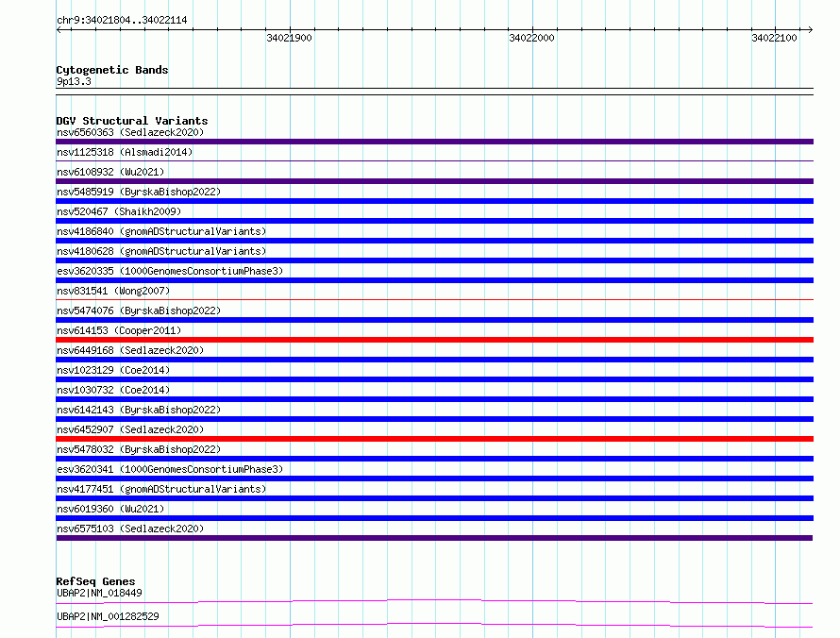Click the purple bar under nsv6560363
This screenshot has width=840, height=638.
point(434,142)
